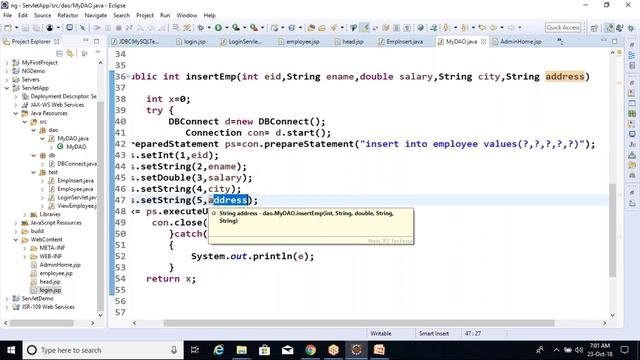Select AdminHome.jsp in Project Explorer
The height and width of the screenshot is (360, 640).
(x=56, y=265)
